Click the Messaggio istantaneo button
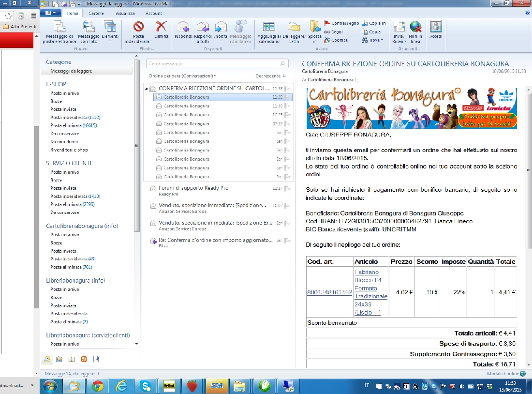 (x=240, y=32)
